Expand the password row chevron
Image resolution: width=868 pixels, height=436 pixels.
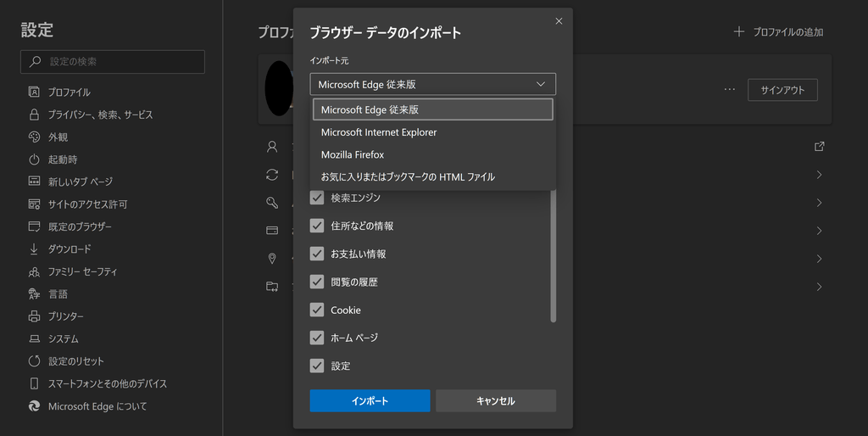point(820,203)
